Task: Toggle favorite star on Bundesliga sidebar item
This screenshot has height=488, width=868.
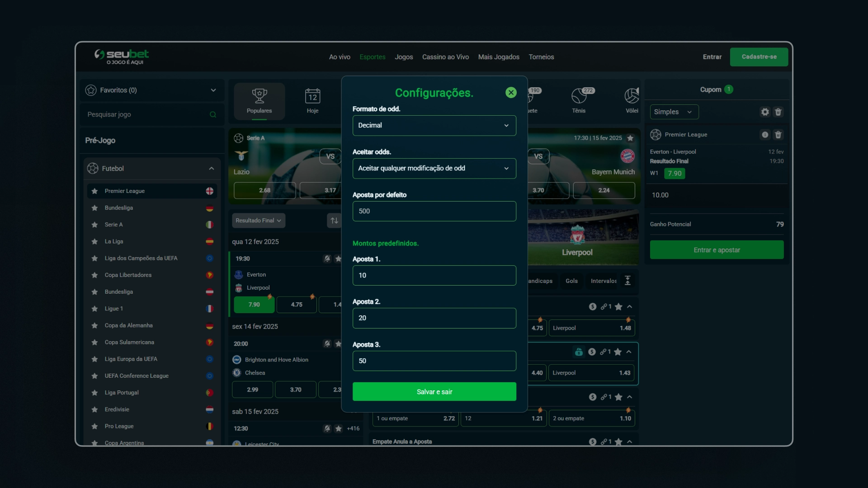Action: 94,207
